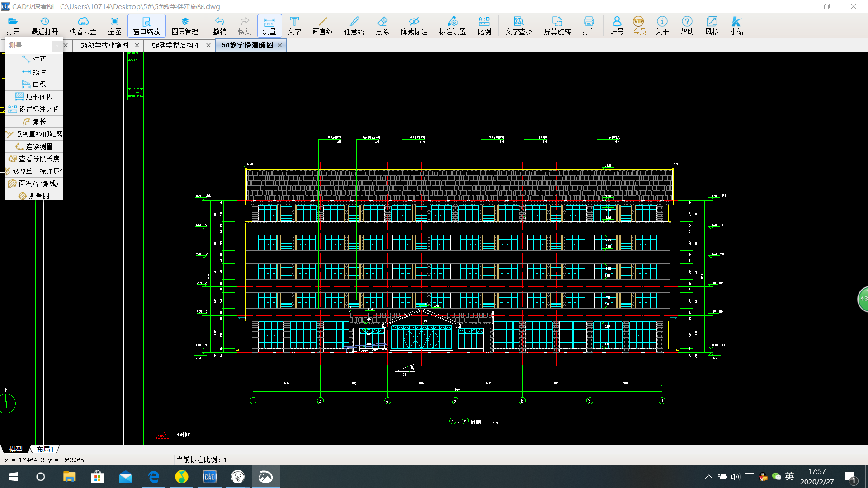
Task: Choose 矩形面积 rectangle area
Action: pyautogui.click(x=34, y=97)
